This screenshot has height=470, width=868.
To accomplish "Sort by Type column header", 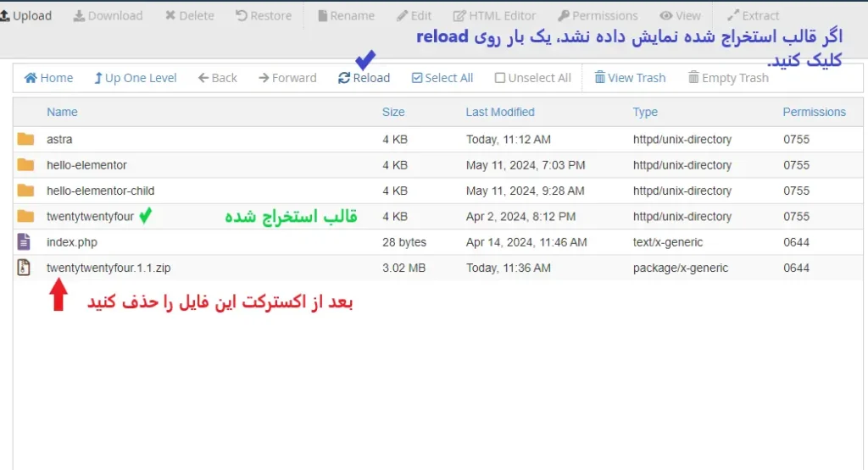I will point(645,112).
